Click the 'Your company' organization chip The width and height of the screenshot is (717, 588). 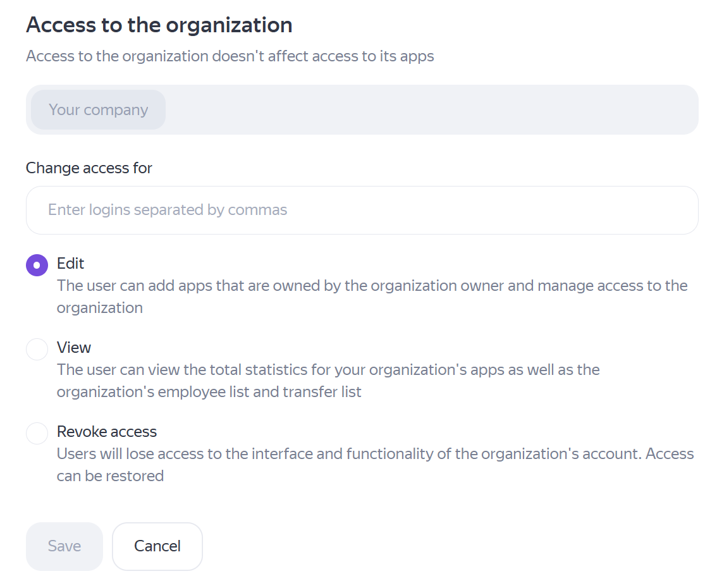pyautogui.click(x=98, y=110)
